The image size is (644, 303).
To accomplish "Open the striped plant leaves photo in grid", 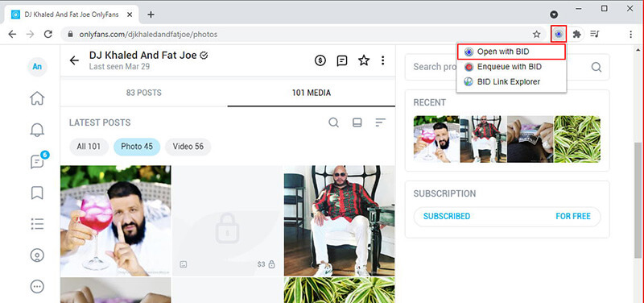I will click(339, 290).
